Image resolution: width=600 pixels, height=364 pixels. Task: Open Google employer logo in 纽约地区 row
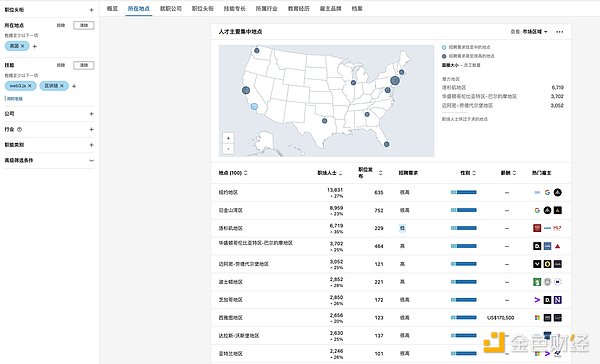point(547,193)
